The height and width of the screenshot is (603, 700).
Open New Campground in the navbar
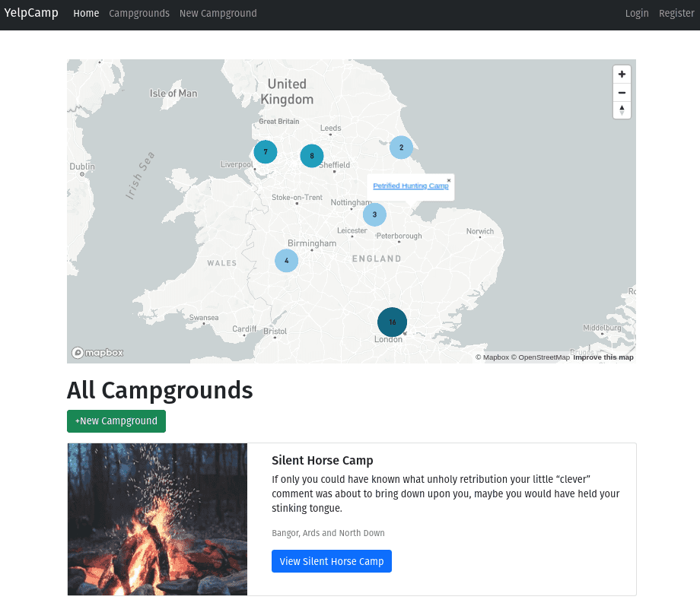click(x=218, y=14)
